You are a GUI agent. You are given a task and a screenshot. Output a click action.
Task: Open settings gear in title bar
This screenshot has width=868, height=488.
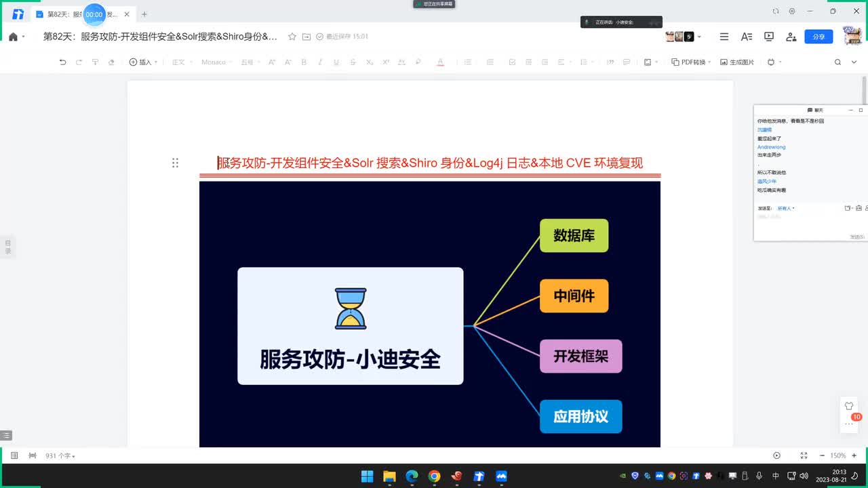pos(792,12)
